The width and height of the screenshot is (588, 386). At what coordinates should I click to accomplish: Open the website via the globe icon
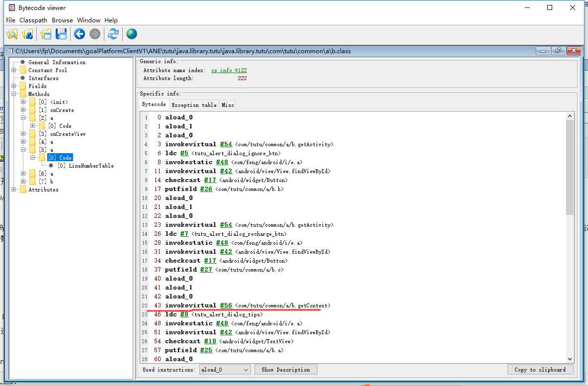point(131,34)
